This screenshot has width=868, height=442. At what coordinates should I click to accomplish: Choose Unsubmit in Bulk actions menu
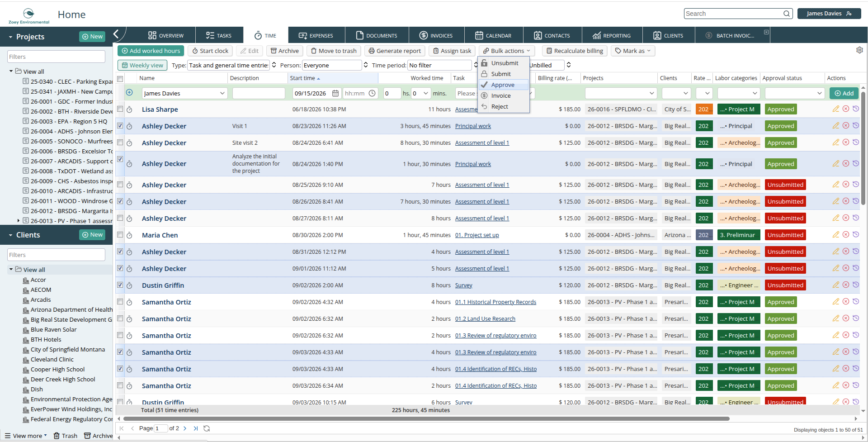pos(503,63)
